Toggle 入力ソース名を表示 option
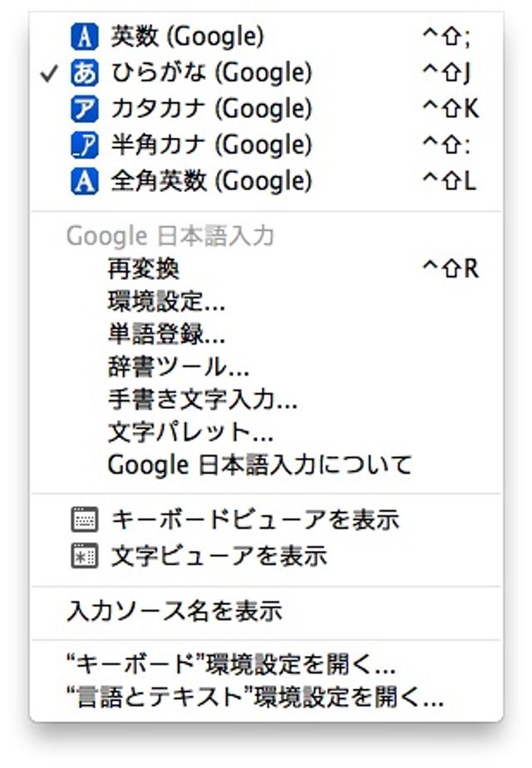 click(x=174, y=612)
